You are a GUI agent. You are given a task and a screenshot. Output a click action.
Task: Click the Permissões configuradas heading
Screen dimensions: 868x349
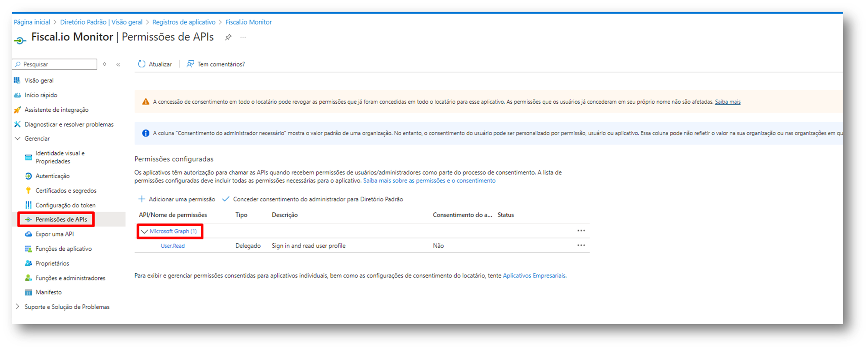click(x=174, y=159)
